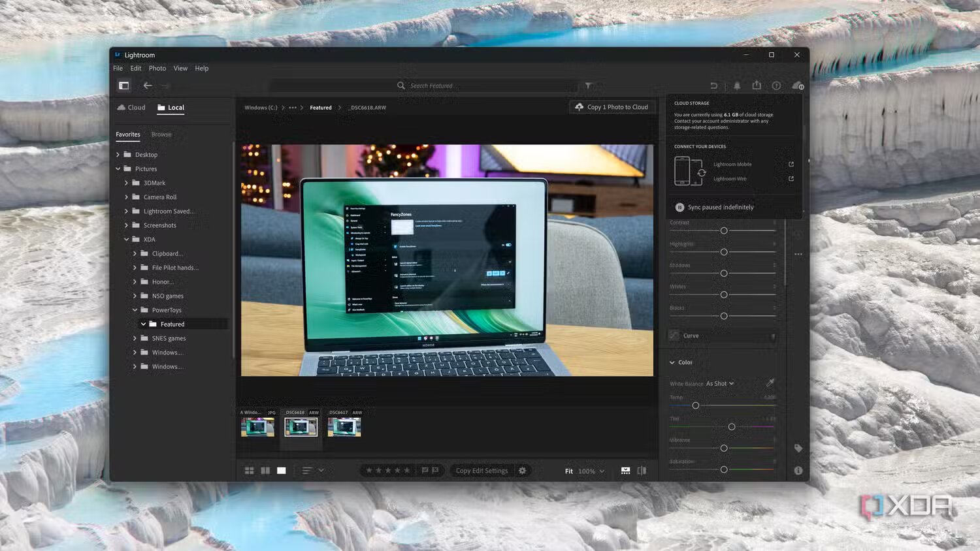Toggle sync paused indefinitely button
Image resolution: width=980 pixels, height=551 pixels.
679,208
